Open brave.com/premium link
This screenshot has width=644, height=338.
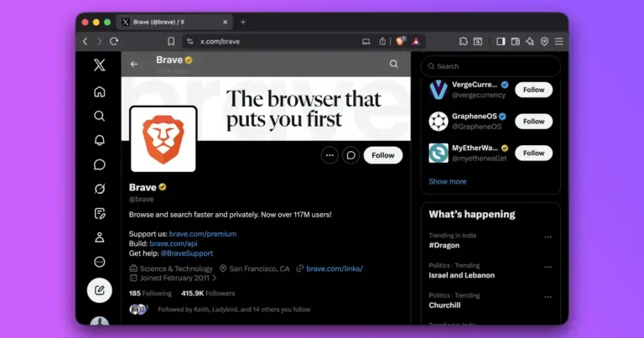[203, 234]
